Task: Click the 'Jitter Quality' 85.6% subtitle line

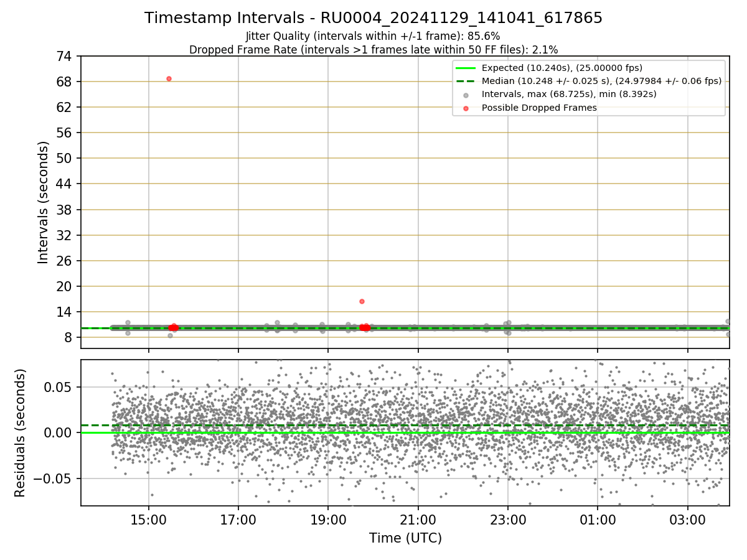Action: coord(373,36)
